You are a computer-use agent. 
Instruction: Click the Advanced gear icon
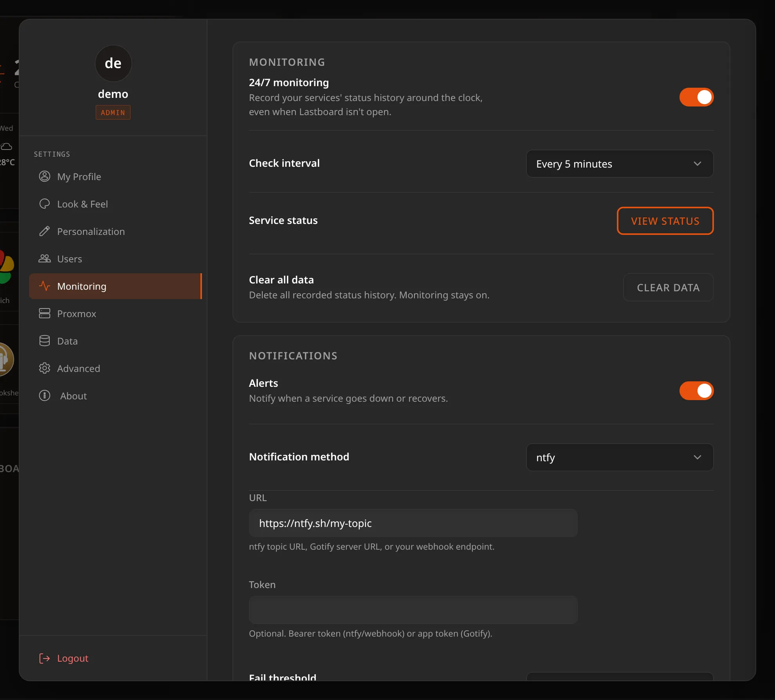(x=45, y=368)
